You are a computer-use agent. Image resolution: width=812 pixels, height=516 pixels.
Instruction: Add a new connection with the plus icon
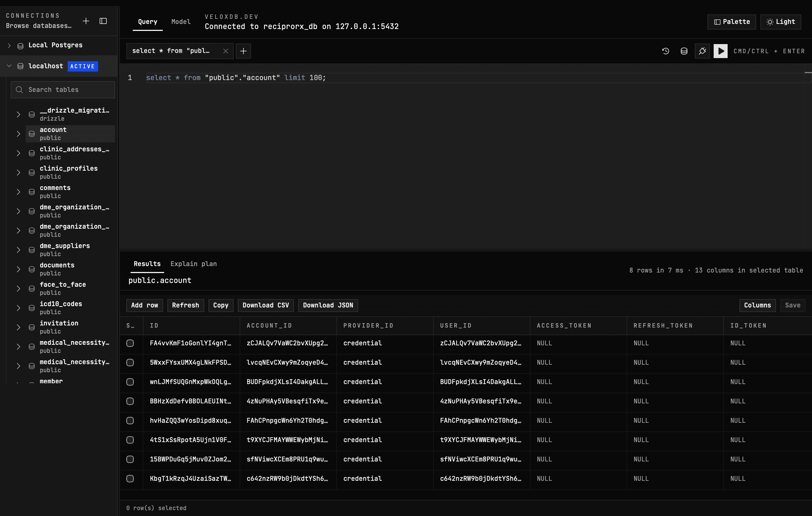pos(86,21)
